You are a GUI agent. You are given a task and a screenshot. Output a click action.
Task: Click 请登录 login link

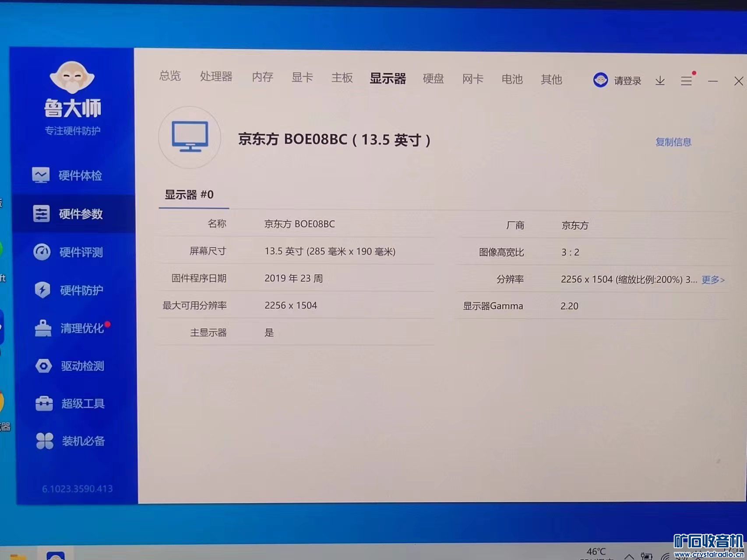[627, 81]
